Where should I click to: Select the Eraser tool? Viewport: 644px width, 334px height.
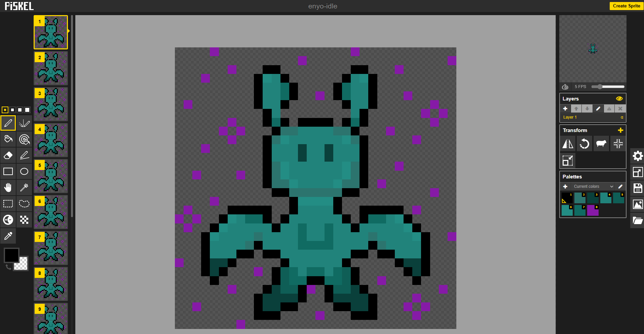8,155
